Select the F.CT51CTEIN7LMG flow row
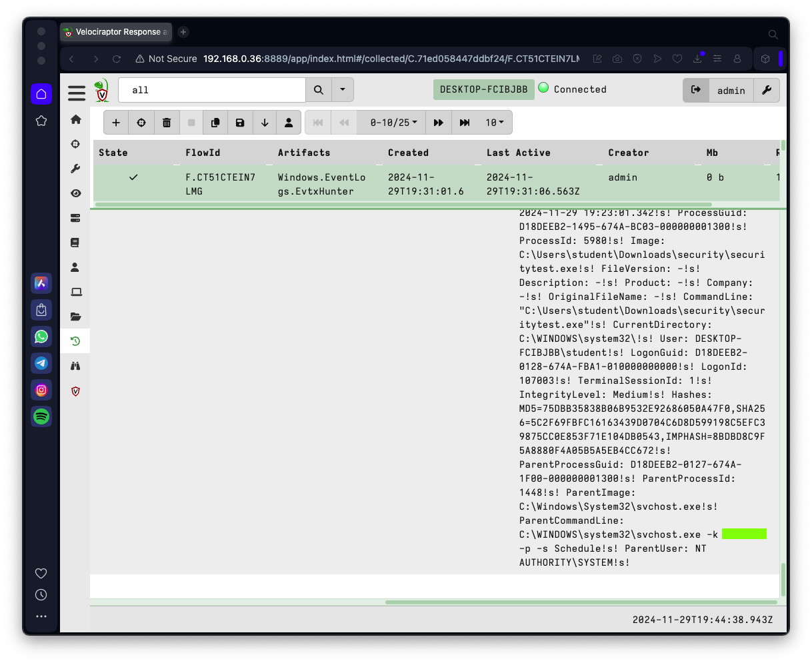 click(220, 184)
